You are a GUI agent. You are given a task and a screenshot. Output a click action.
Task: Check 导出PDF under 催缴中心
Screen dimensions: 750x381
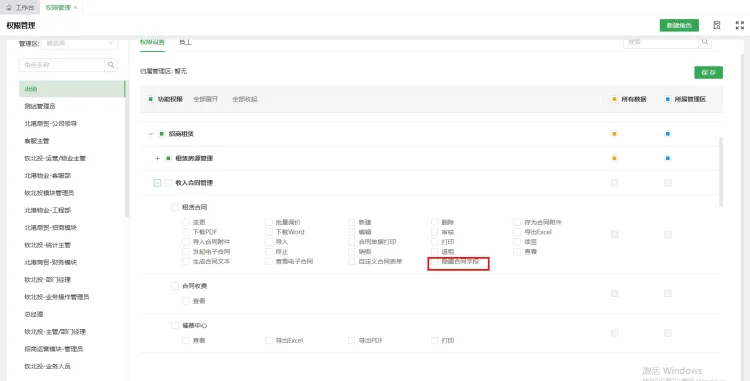coord(352,341)
